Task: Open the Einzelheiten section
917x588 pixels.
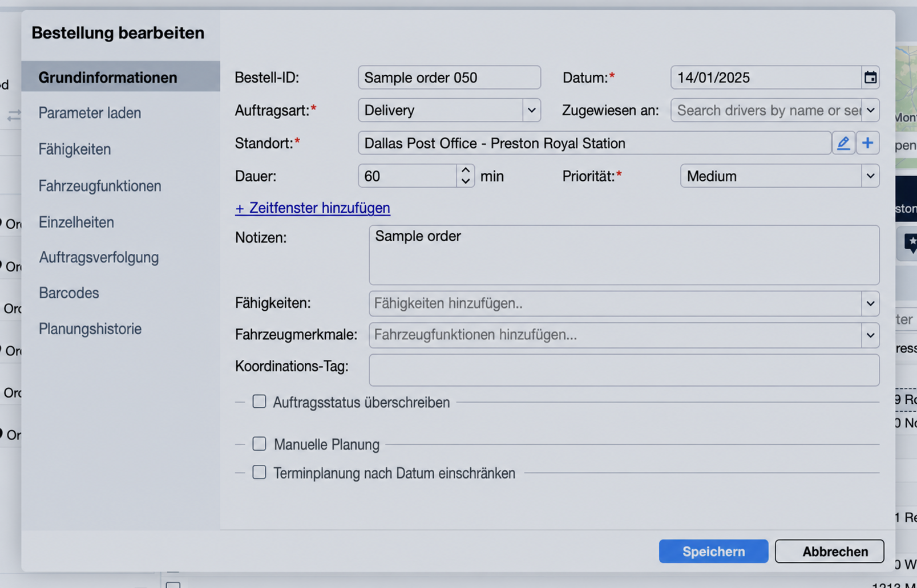Action: 76,222
